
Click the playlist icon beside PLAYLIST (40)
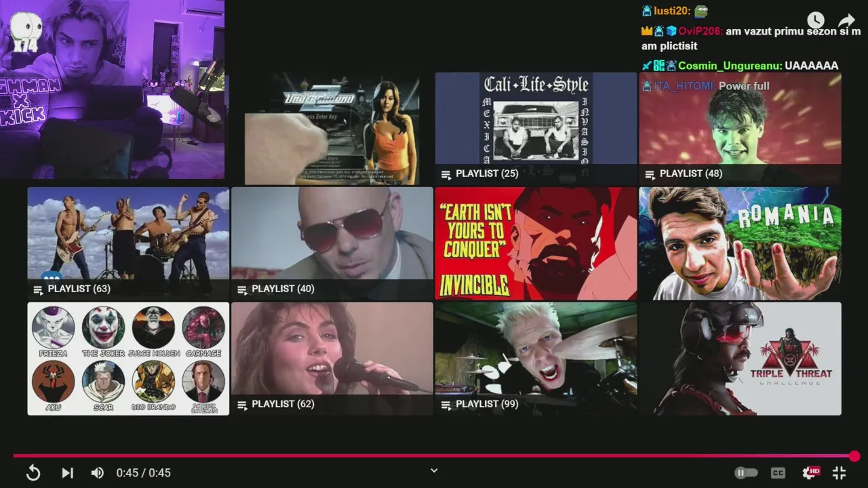click(x=241, y=290)
